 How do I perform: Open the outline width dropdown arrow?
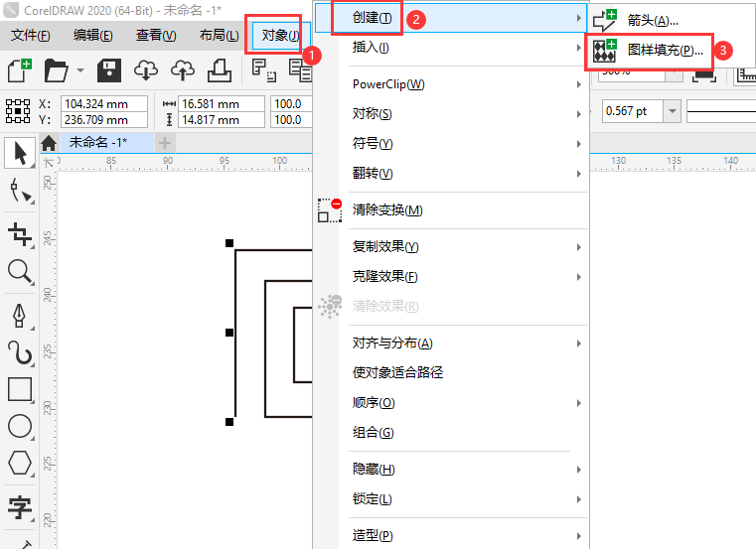[x=672, y=111]
